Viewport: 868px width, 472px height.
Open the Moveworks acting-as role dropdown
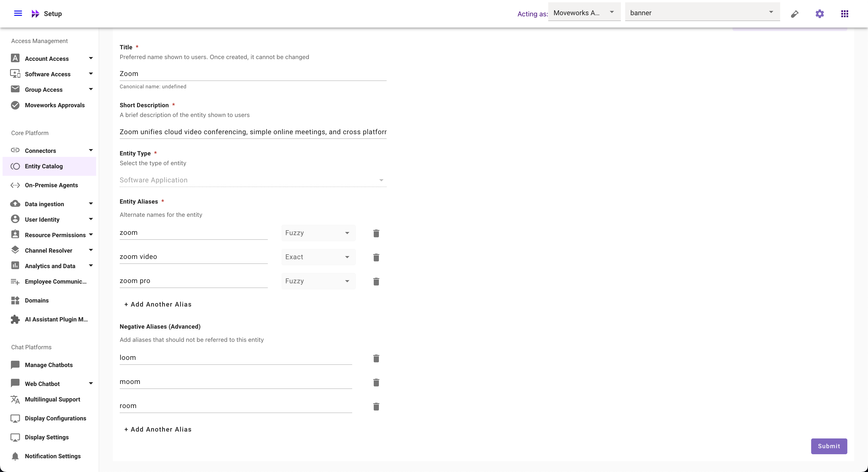pyautogui.click(x=584, y=13)
